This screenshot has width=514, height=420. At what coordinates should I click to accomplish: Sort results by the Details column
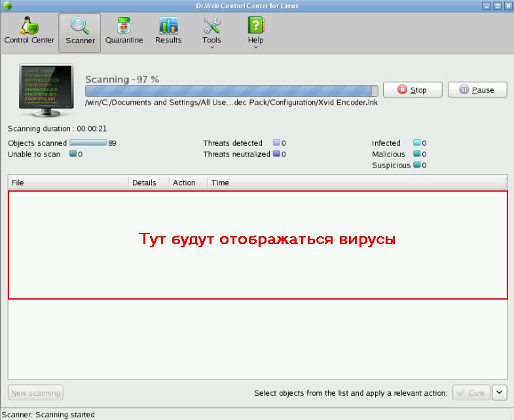click(149, 183)
